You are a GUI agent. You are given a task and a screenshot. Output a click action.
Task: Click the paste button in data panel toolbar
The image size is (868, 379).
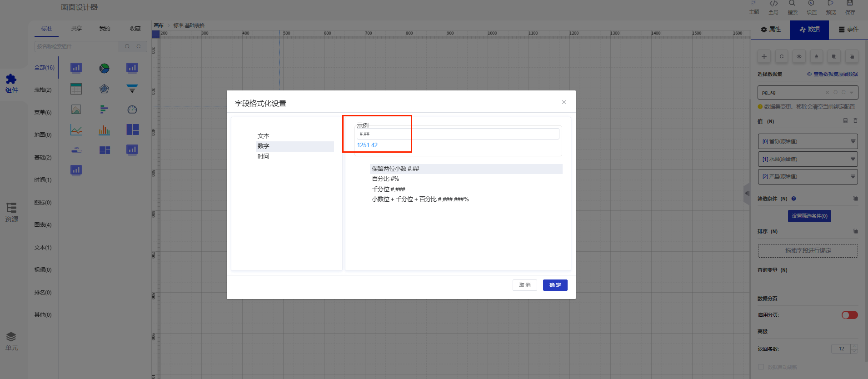852,57
